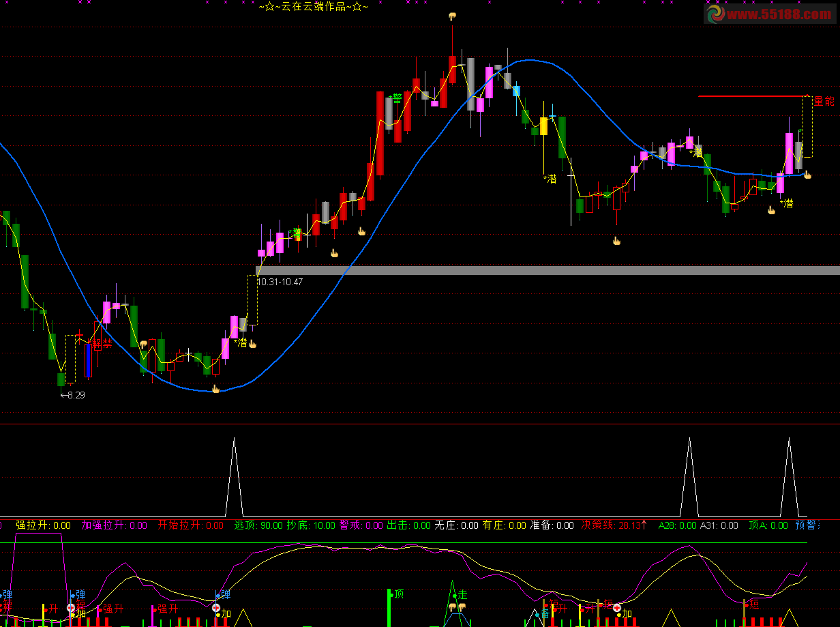Click the 顶A: 0.00 indicator readout
Image resolution: width=840 pixels, height=627 pixels.
(768, 525)
